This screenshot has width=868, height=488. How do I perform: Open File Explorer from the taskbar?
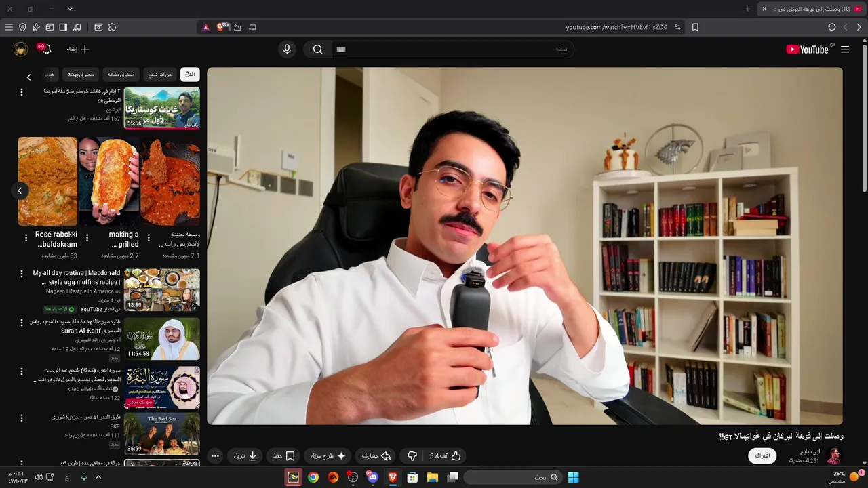coord(432,477)
